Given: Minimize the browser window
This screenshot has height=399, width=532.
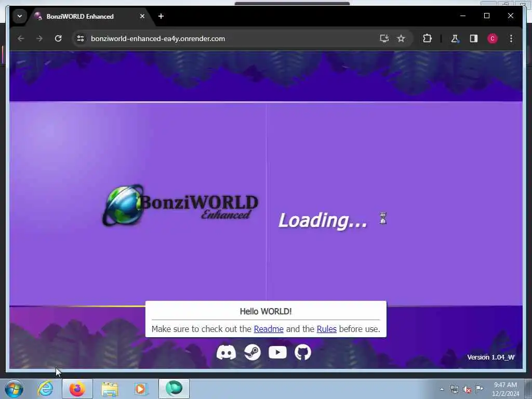Looking at the screenshot, I should 463,16.
